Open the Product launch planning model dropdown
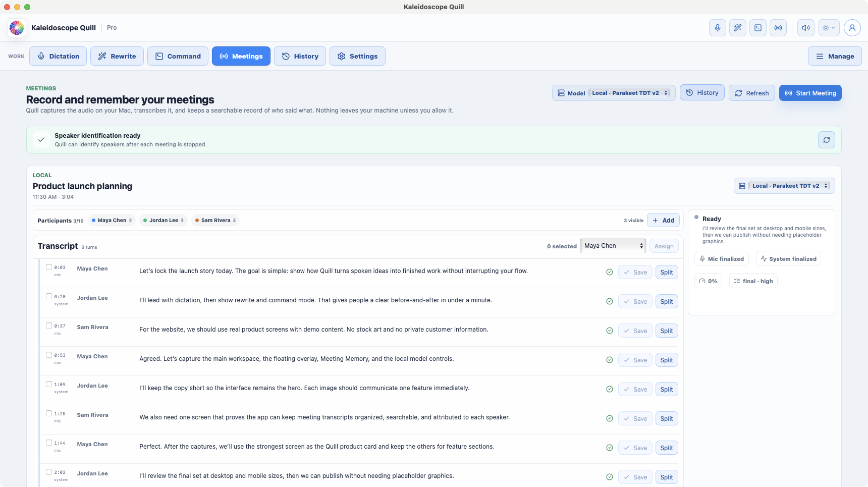 tap(789, 186)
